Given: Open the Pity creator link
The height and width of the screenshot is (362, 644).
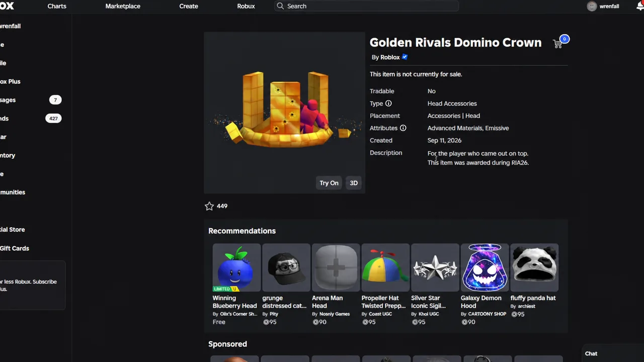Looking at the screenshot, I should (274, 314).
